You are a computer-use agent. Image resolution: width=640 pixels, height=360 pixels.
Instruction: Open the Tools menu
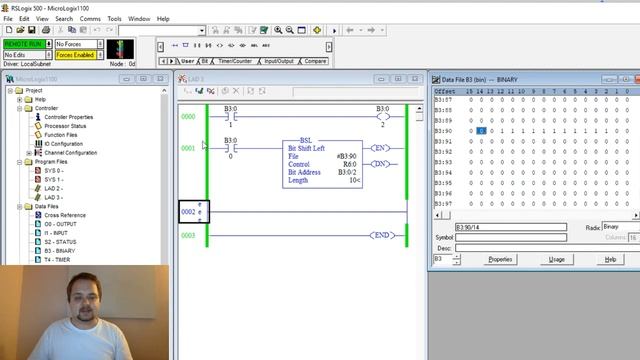[114, 19]
